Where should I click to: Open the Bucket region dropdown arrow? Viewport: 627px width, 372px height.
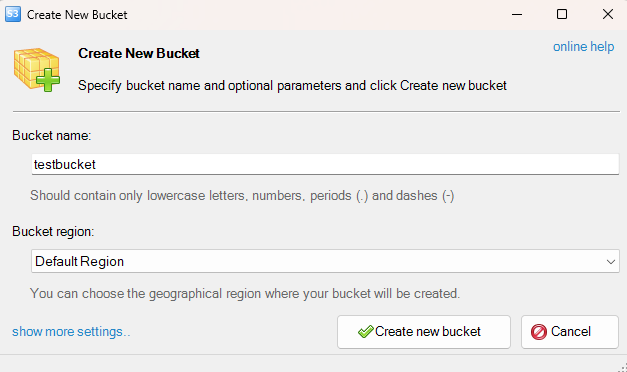click(610, 262)
